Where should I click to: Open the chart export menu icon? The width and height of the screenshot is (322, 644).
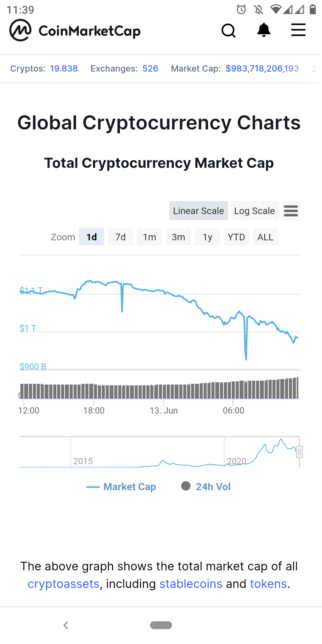point(291,211)
